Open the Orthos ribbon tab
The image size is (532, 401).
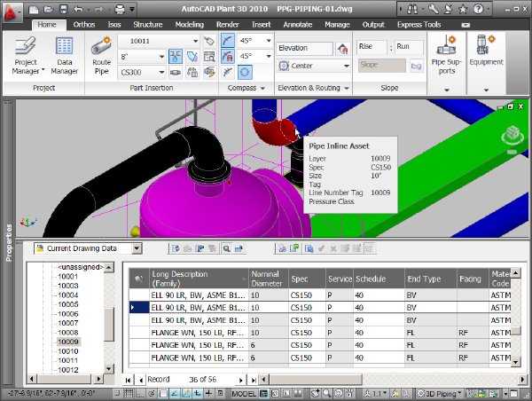pos(84,25)
